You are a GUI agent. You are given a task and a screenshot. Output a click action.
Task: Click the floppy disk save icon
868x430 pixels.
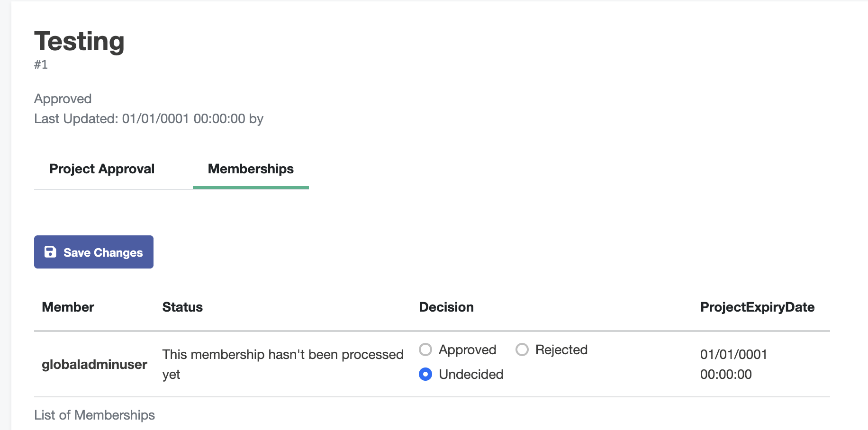point(50,252)
